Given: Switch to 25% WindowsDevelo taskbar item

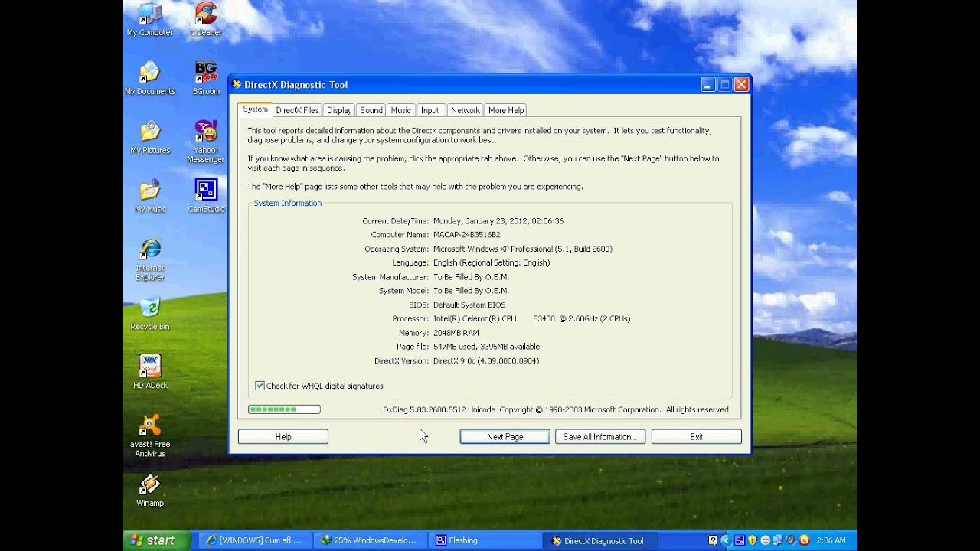Looking at the screenshot, I should 370,540.
